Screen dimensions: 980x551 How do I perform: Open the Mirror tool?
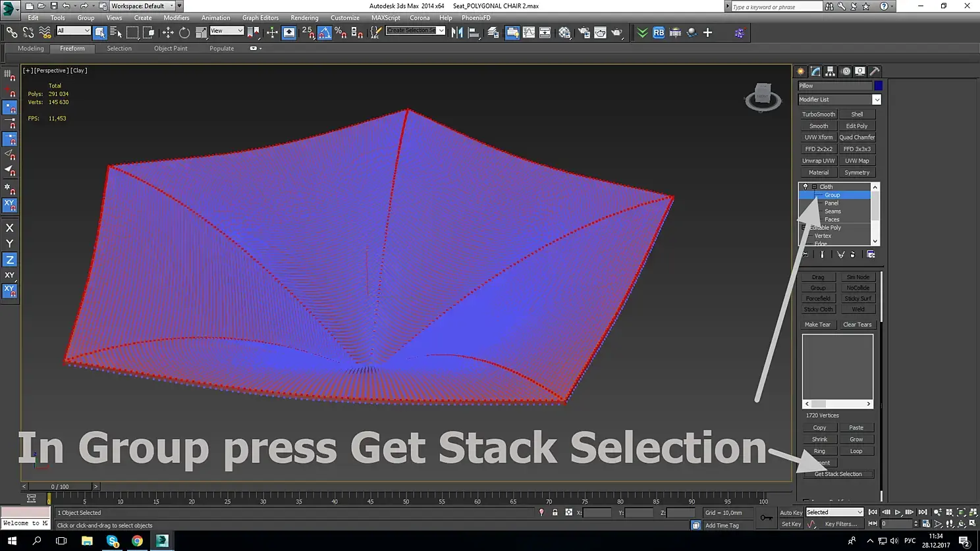[x=456, y=32]
